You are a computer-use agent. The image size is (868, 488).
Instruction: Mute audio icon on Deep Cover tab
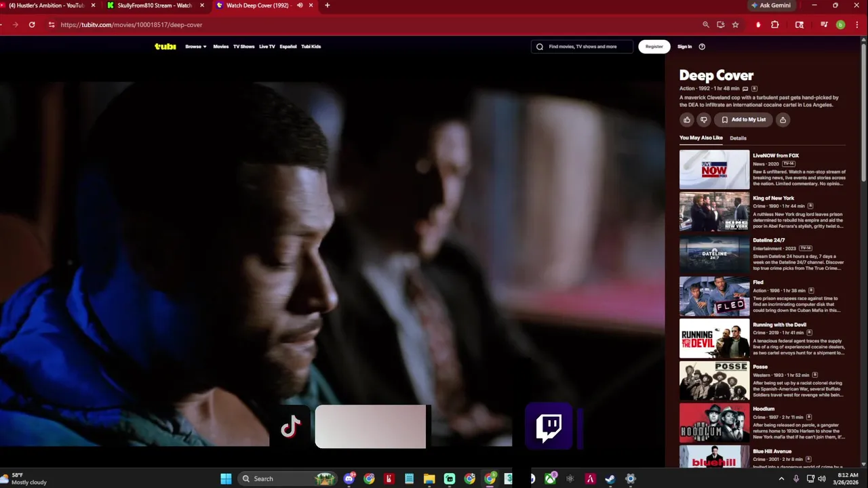[x=300, y=5]
